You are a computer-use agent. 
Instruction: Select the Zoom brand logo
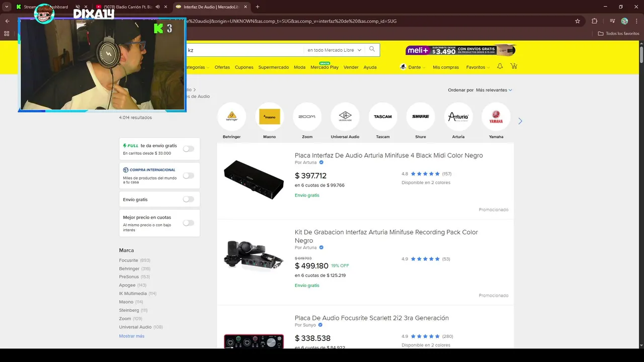coord(307,117)
